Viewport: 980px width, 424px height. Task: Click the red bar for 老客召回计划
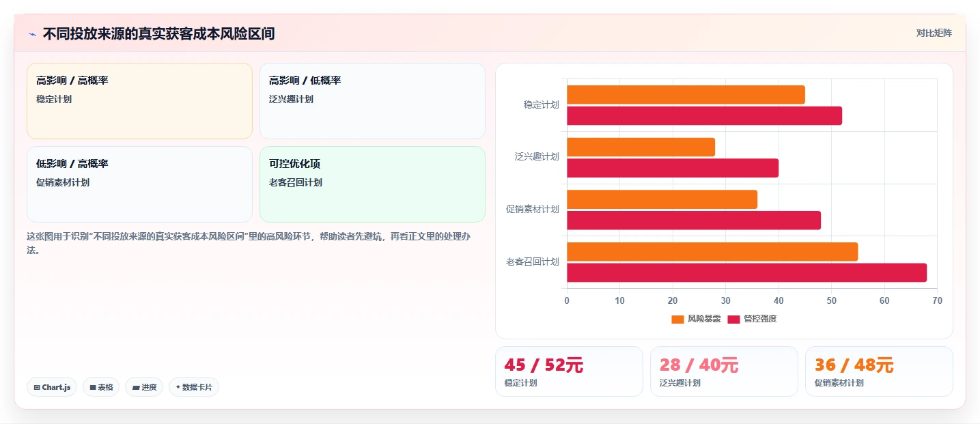click(746, 272)
